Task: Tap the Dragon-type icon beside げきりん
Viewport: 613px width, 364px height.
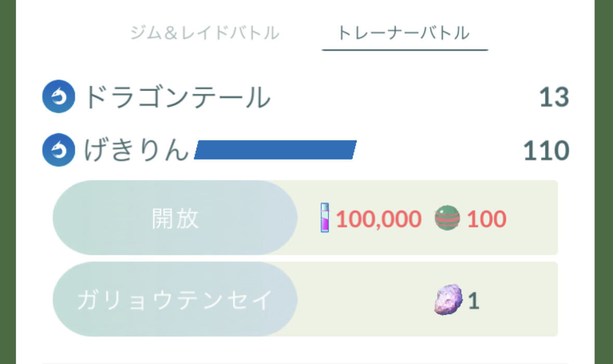Action: [59, 150]
